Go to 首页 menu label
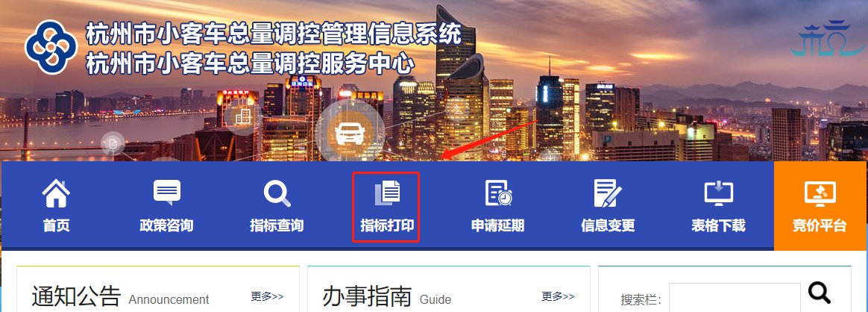Image resolution: width=868 pixels, height=312 pixels. click(56, 226)
